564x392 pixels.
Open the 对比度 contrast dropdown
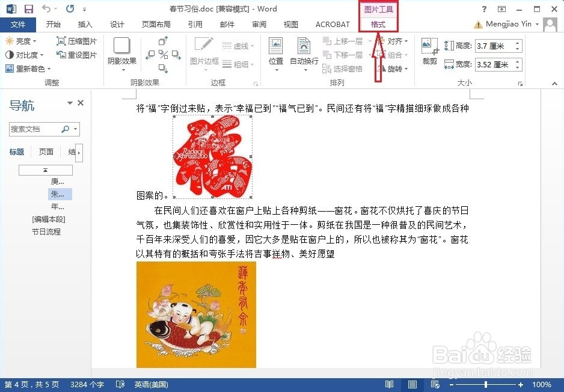[x=25, y=55]
